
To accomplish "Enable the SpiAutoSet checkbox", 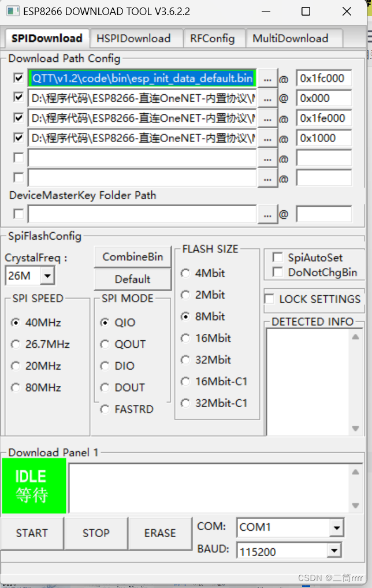I will [x=278, y=257].
